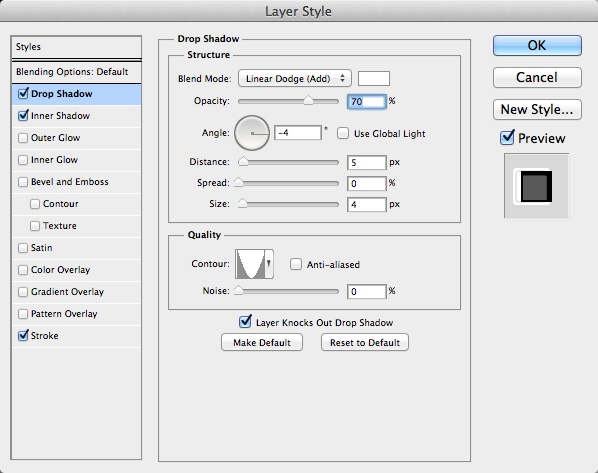The image size is (598, 473).
Task: Open the Blend Mode dropdown
Action: coord(294,79)
